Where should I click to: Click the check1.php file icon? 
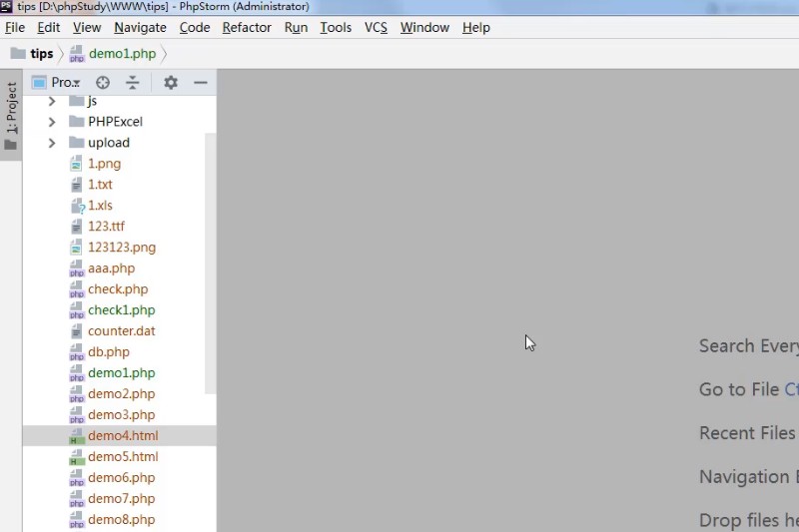point(77,310)
